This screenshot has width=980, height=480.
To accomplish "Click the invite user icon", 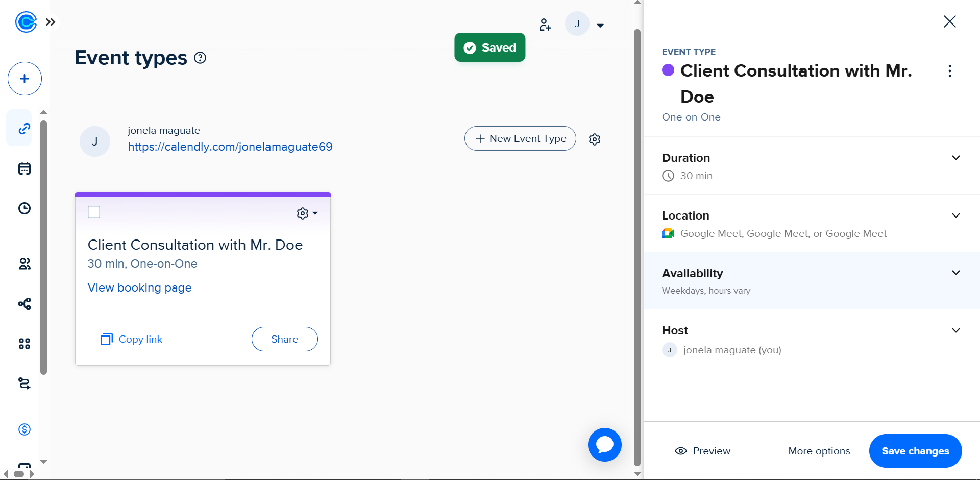I will (545, 25).
